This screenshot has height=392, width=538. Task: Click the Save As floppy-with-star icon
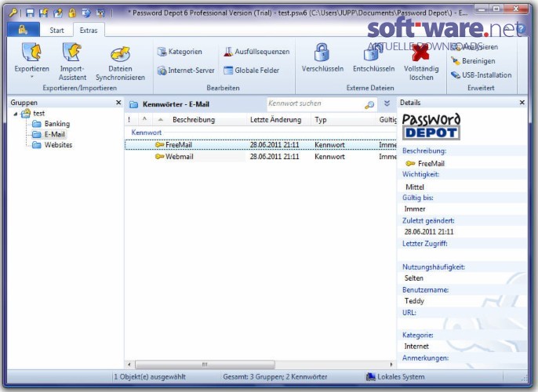pyautogui.click(x=44, y=13)
